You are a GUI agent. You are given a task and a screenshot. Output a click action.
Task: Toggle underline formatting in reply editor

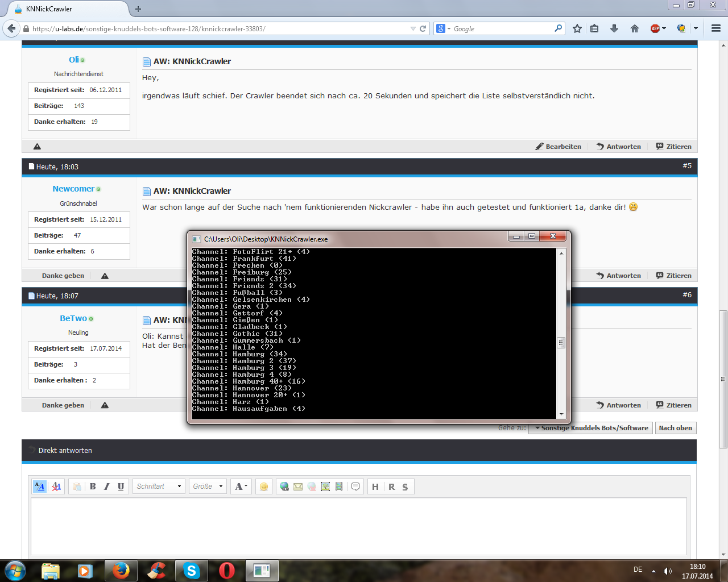121,487
